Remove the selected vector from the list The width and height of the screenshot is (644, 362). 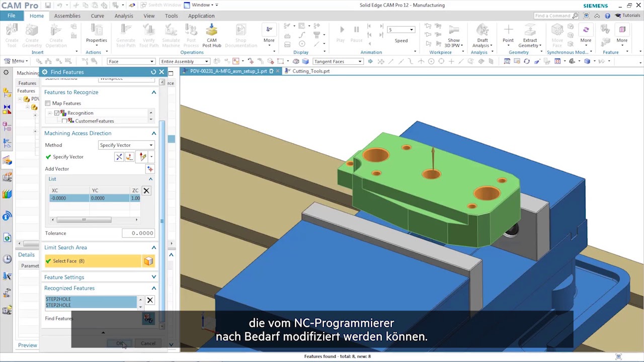click(x=146, y=191)
